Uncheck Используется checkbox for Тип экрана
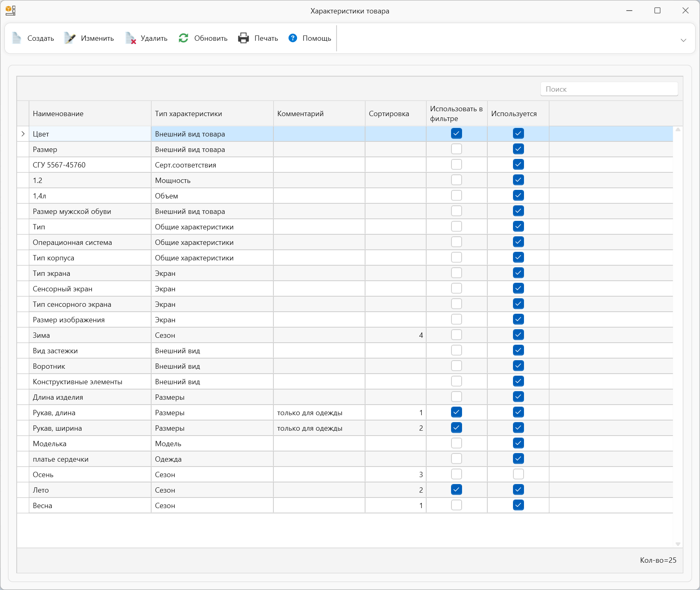 (x=518, y=273)
